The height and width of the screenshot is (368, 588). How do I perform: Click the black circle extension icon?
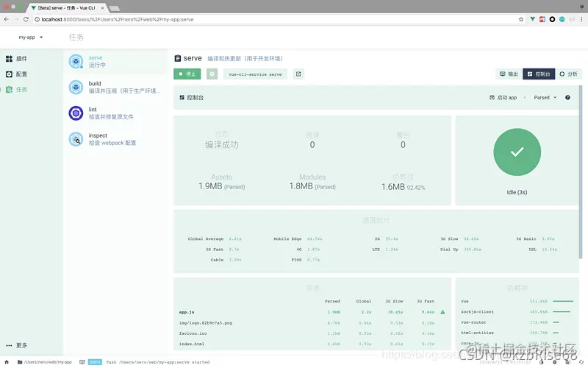point(552,19)
